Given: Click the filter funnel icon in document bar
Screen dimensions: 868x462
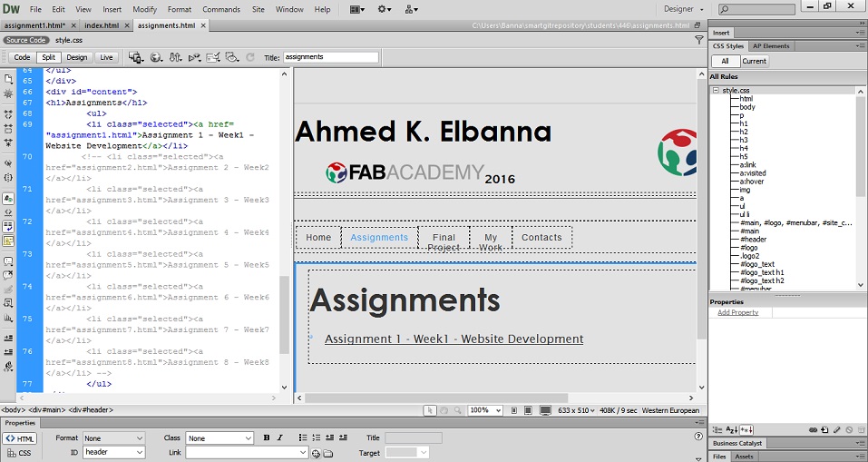Looking at the screenshot, I should 699,40.
